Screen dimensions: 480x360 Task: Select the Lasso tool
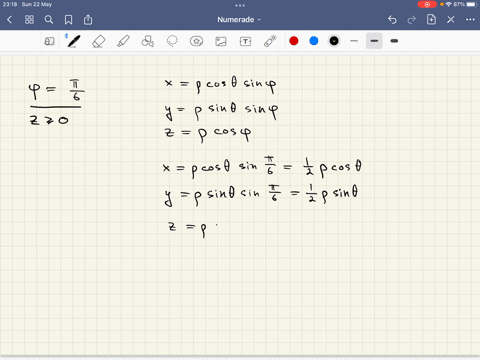[x=172, y=41]
